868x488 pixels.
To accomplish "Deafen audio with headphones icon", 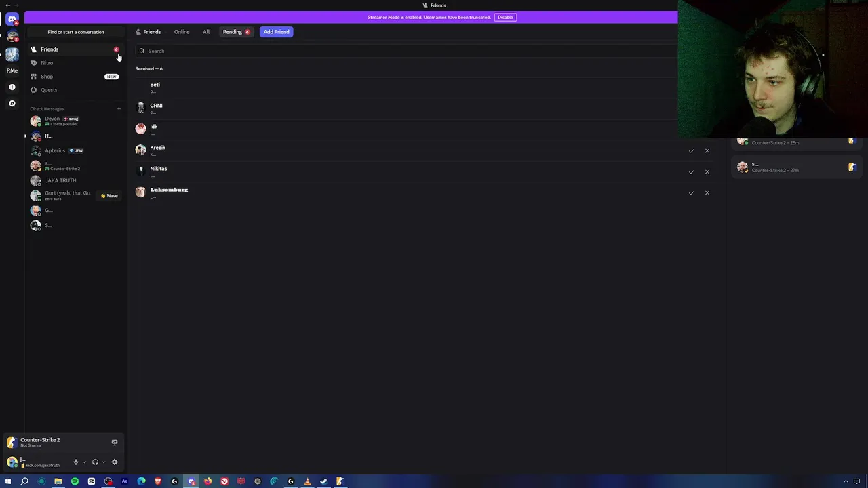I will click(x=95, y=462).
